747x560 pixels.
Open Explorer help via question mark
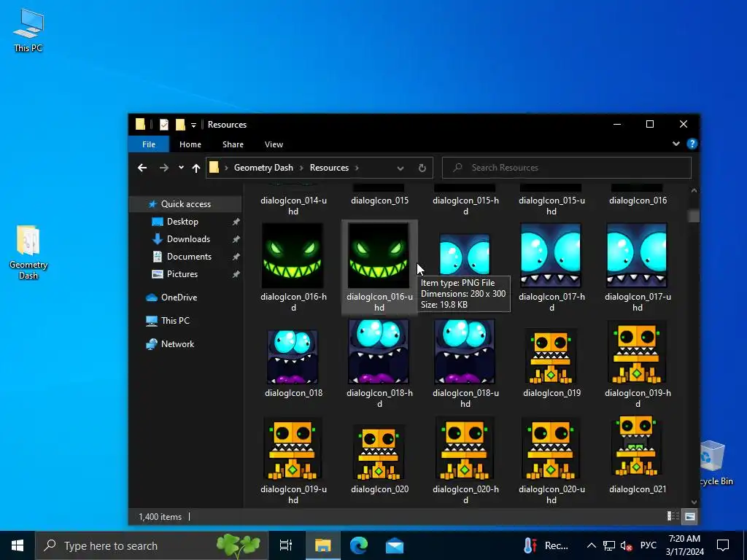click(692, 144)
